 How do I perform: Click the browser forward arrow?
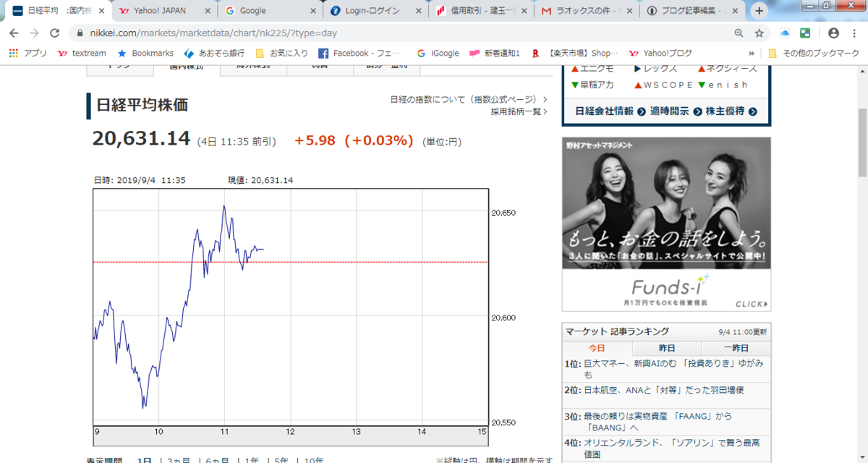coord(34,33)
